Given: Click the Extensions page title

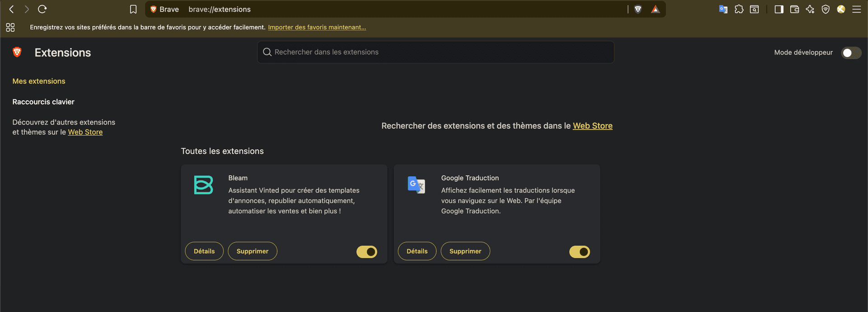Looking at the screenshot, I should click(63, 52).
